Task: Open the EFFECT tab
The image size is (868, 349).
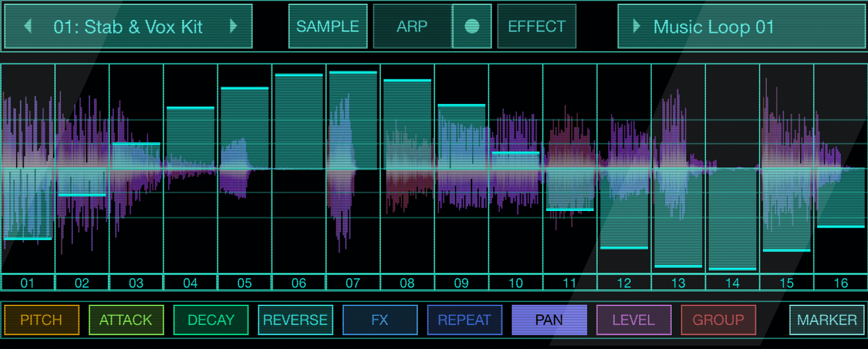Action: coord(536,26)
